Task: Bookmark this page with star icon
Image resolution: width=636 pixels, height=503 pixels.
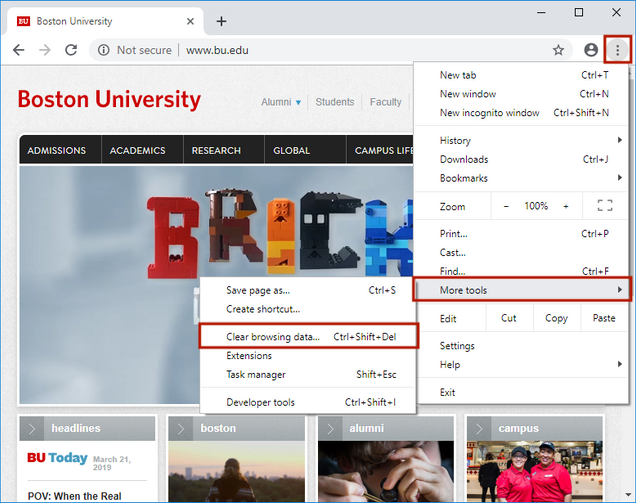Action: (x=558, y=50)
